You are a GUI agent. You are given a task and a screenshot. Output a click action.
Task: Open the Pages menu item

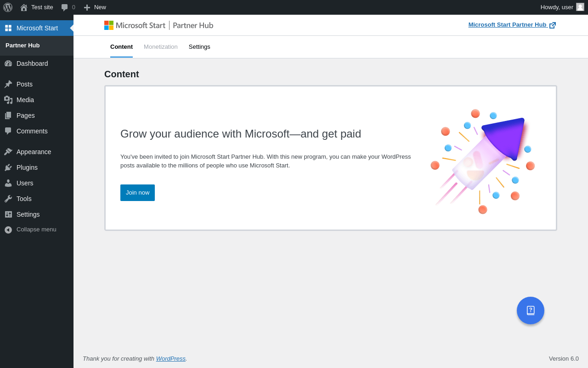click(37, 115)
